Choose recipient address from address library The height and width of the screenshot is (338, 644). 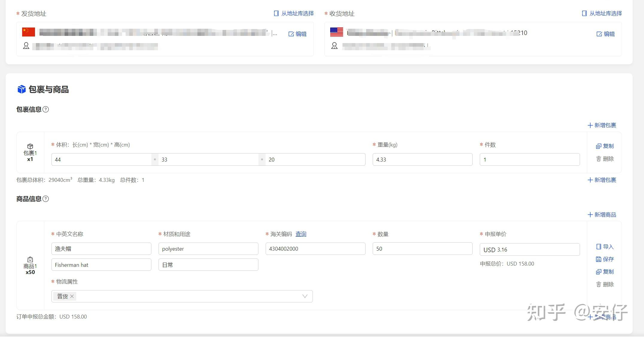(602, 13)
